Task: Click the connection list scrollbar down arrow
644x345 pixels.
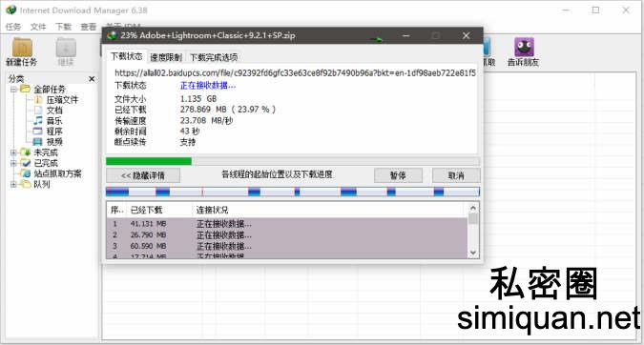Action: (472, 253)
